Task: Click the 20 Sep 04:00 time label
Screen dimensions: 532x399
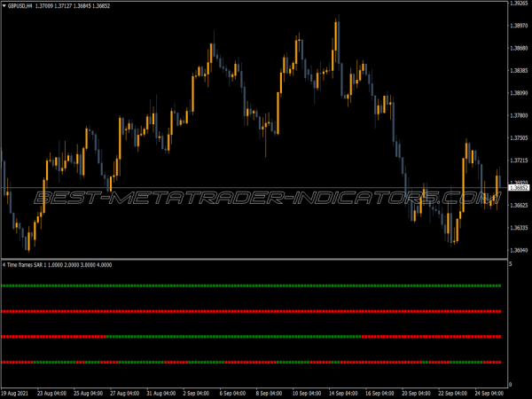Action: pyautogui.click(x=417, y=394)
